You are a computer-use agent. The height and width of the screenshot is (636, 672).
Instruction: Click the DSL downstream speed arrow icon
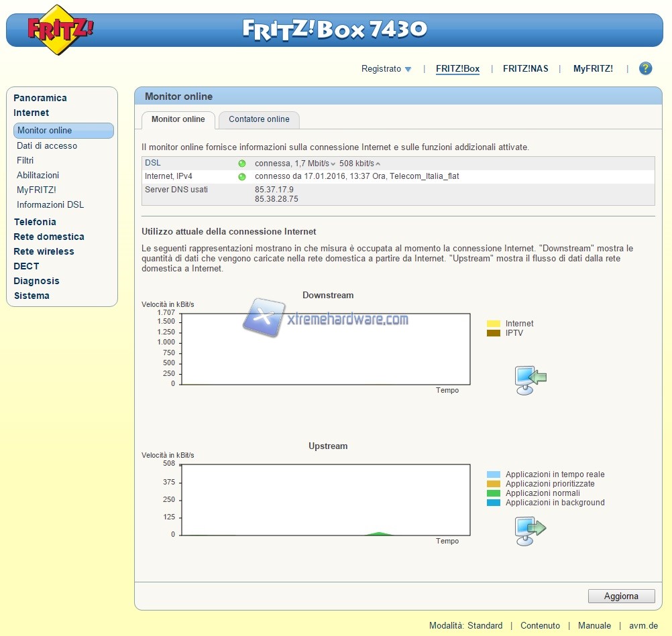click(x=333, y=164)
